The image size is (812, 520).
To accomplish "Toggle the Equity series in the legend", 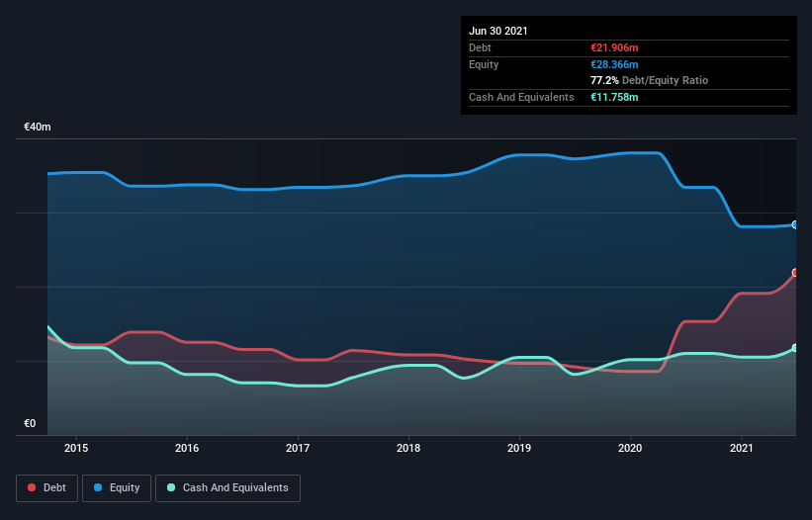I will [118, 487].
